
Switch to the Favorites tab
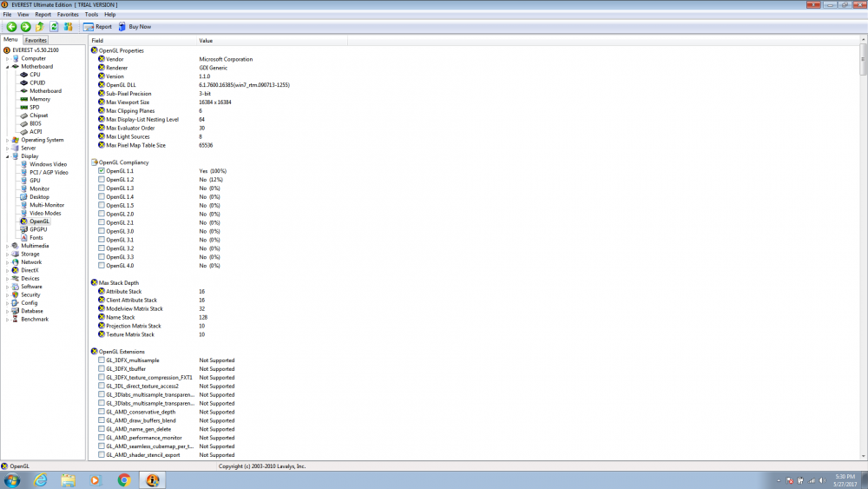[x=36, y=41]
